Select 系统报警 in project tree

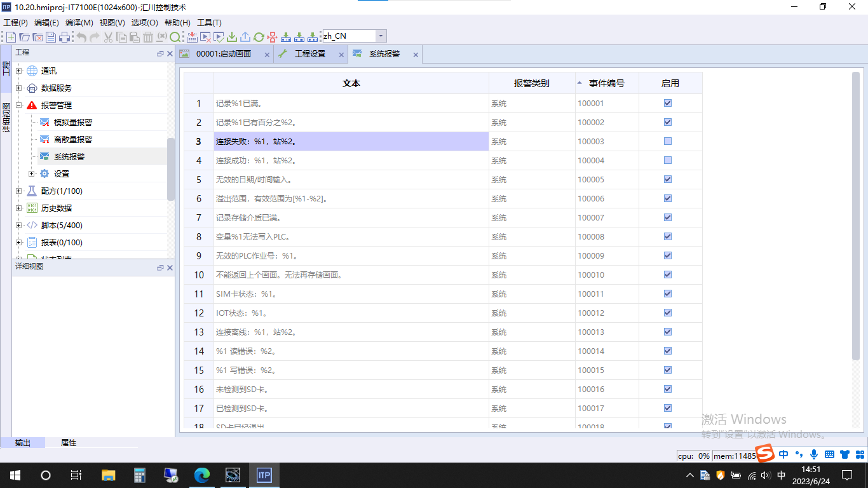click(x=69, y=156)
